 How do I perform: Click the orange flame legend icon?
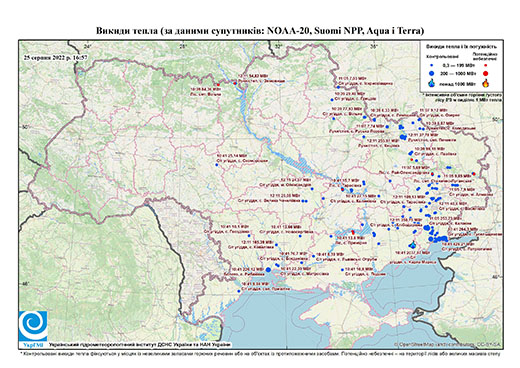point(485,83)
